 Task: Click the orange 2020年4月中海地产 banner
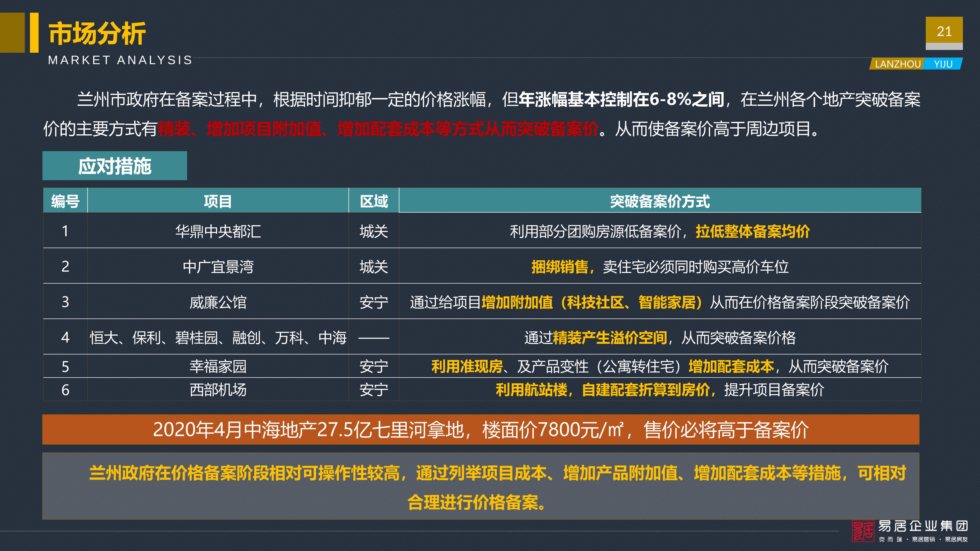coord(481,429)
